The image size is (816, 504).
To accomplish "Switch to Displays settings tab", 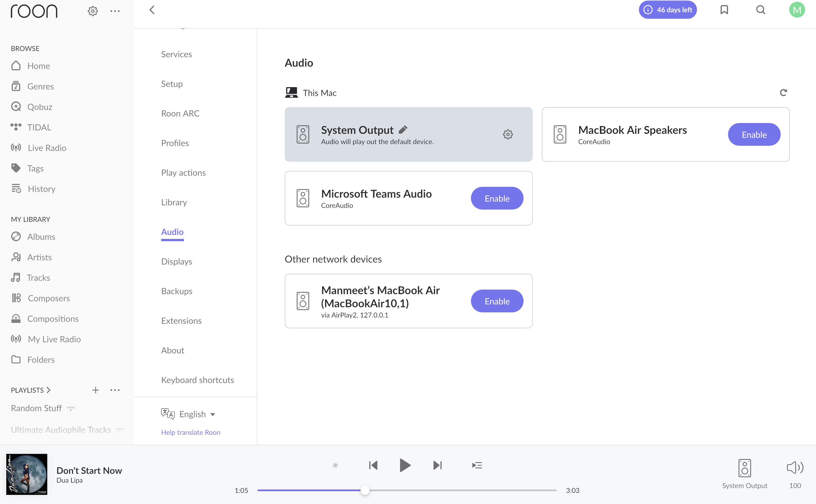I will tap(177, 262).
